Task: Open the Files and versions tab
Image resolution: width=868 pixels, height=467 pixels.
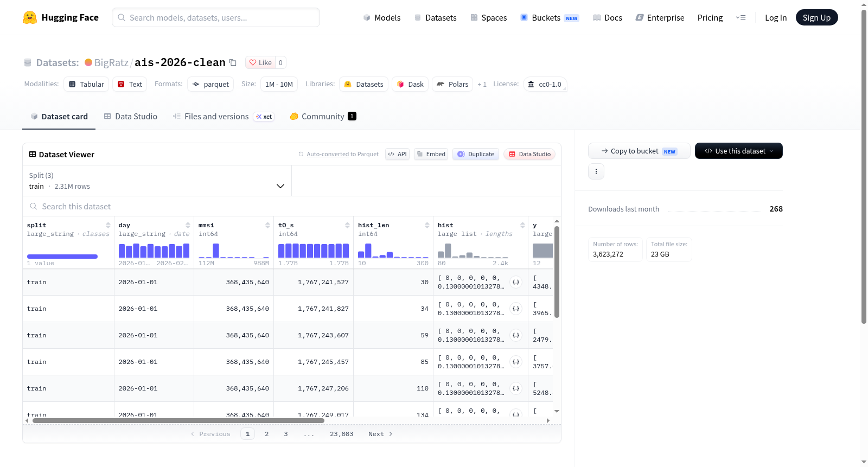Action: click(224, 117)
